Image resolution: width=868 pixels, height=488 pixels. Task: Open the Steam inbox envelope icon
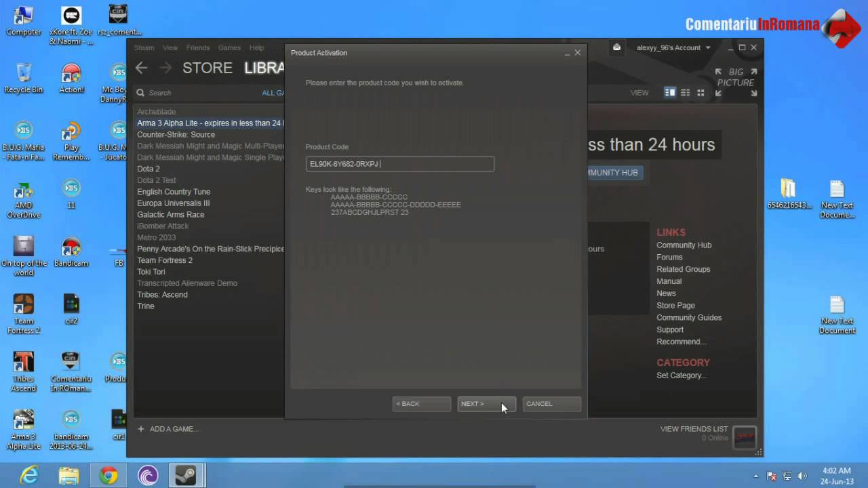pos(616,47)
